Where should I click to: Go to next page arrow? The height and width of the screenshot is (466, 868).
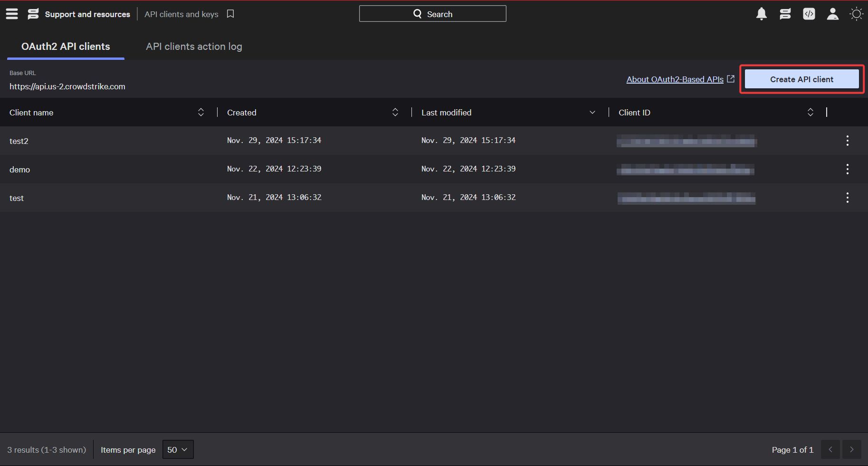[x=852, y=449]
